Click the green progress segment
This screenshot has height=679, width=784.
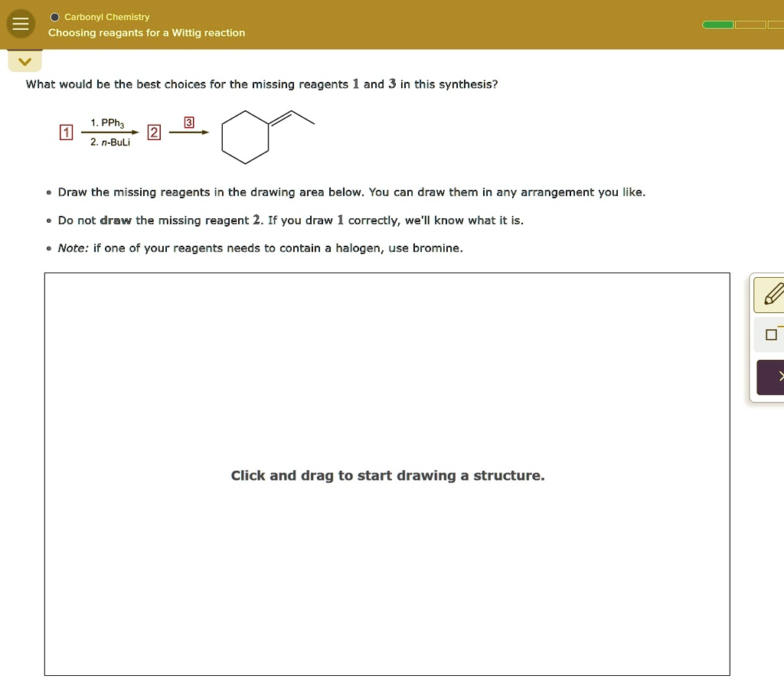[x=717, y=24]
